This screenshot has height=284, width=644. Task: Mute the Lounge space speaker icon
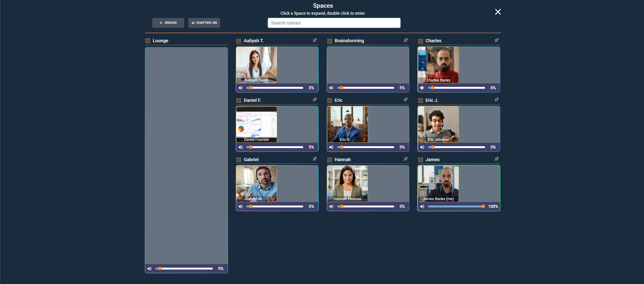point(149,269)
